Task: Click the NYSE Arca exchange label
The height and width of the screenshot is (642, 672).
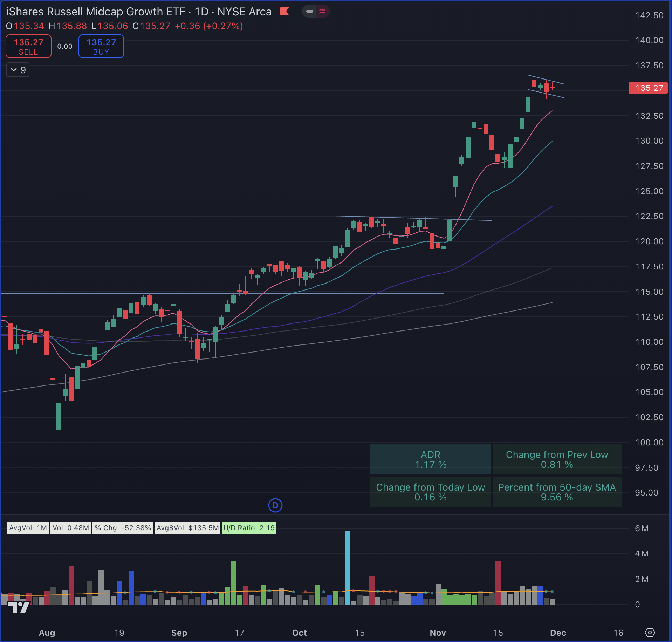Action: 244,12
